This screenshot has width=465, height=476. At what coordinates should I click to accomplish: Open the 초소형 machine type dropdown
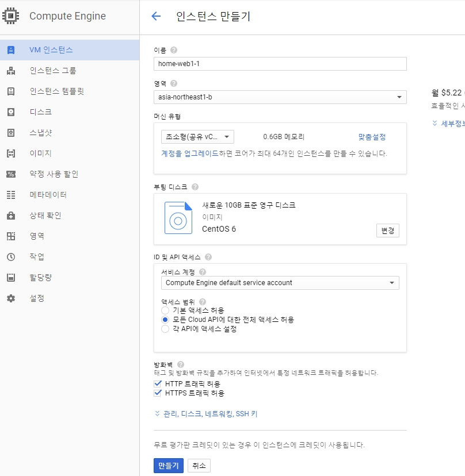[x=197, y=137]
